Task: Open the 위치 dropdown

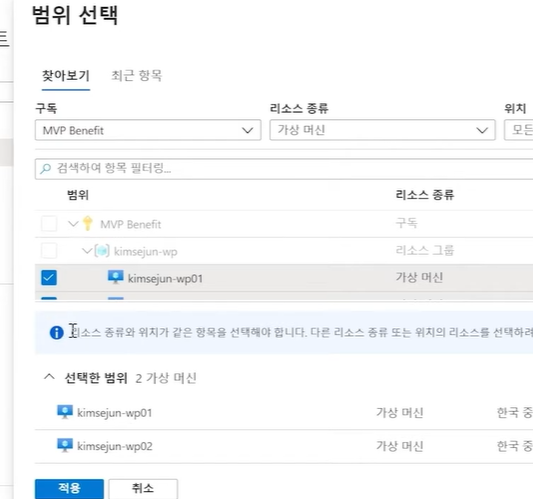Action: coord(519,130)
